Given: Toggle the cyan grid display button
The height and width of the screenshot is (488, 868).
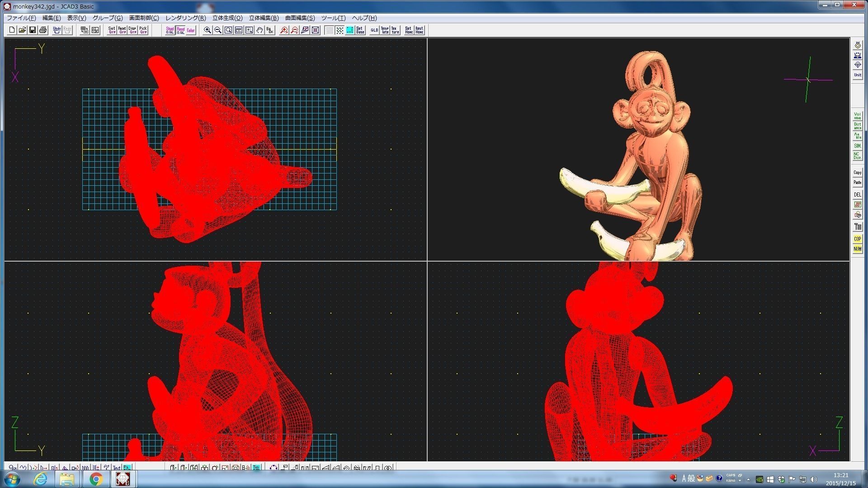Looking at the screenshot, I should pyautogui.click(x=350, y=30).
